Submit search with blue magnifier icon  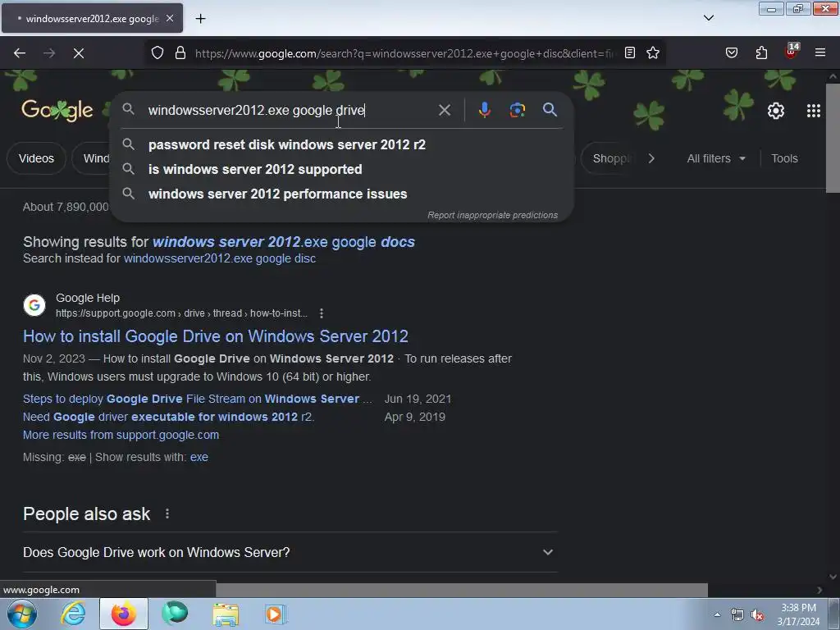coord(550,111)
